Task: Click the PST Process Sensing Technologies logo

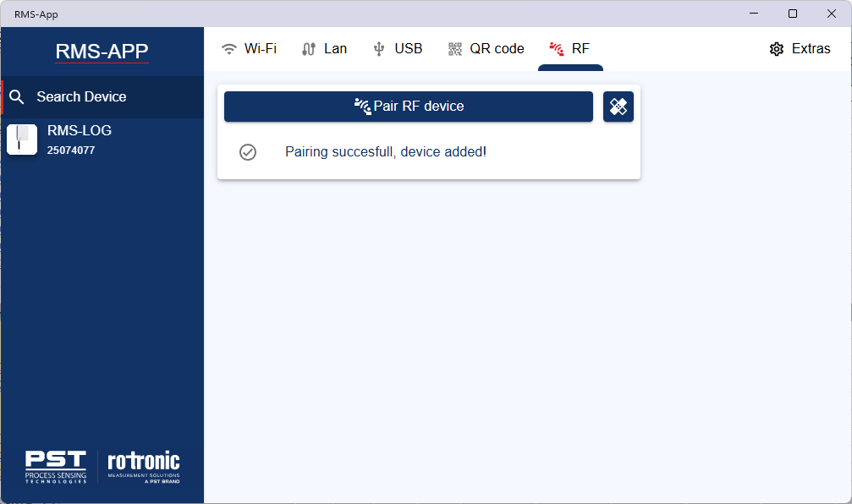Action: point(56,467)
